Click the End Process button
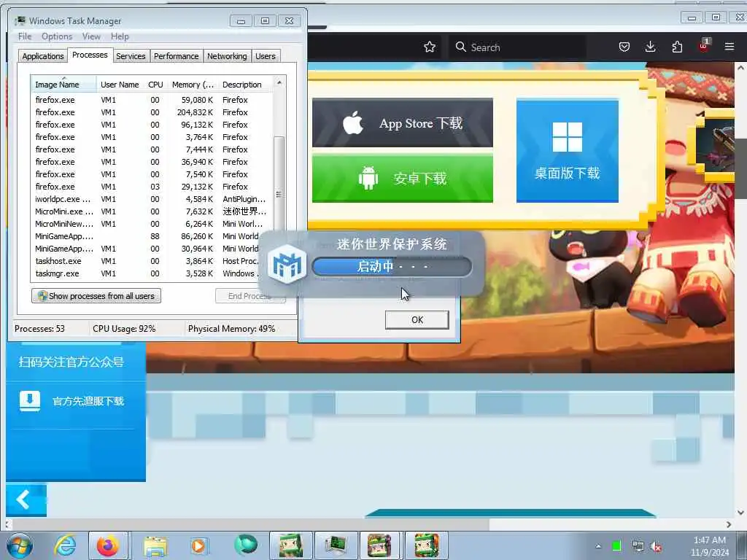This screenshot has width=747, height=560. (x=249, y=296)
